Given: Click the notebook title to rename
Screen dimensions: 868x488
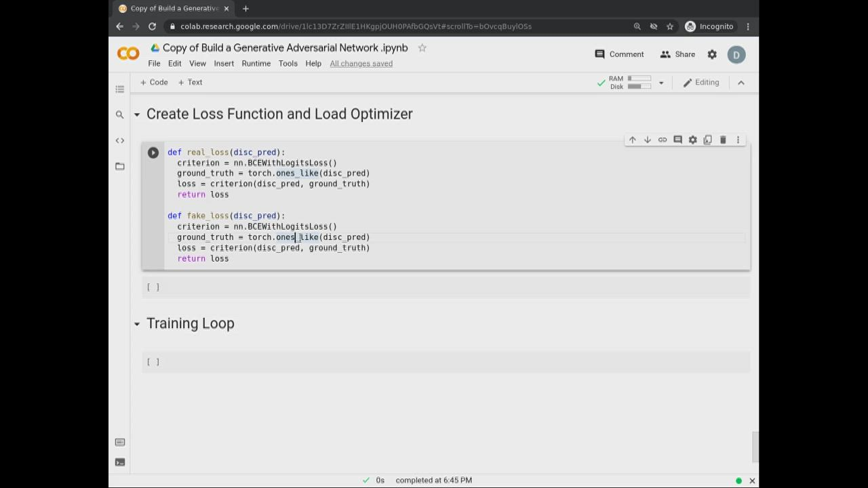Looking at the screenshot, I should pos(285,48).
